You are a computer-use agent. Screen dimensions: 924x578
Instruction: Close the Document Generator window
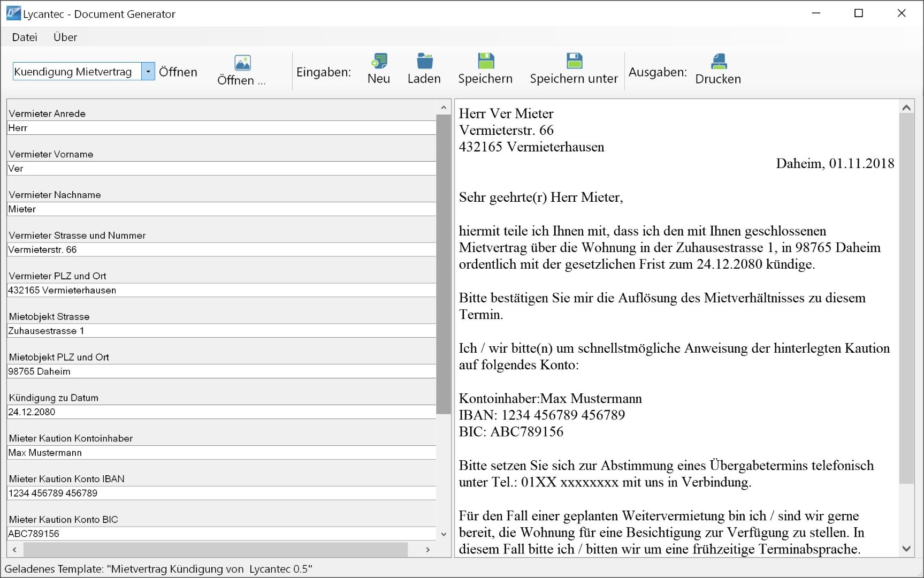click(x=902, y=13)
